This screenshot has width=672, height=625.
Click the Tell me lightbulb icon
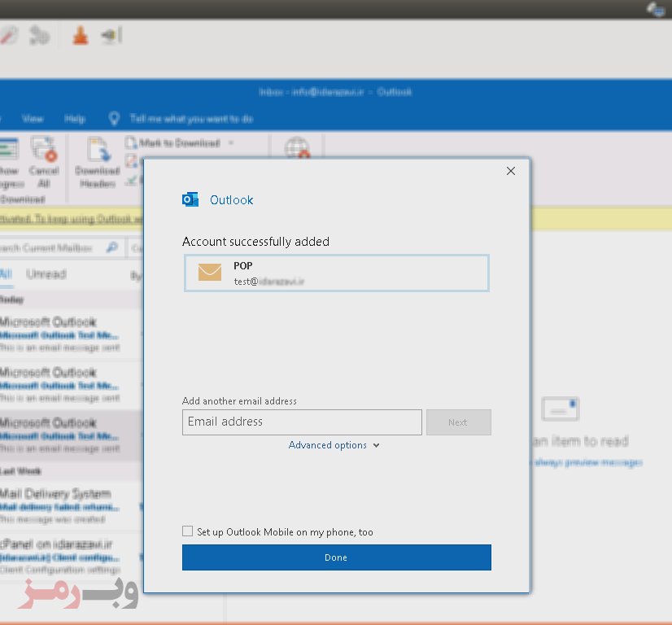pos(114,118)
